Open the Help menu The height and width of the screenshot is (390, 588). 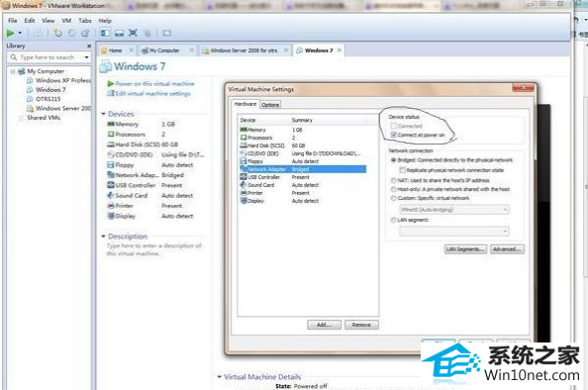pos(105,21)
